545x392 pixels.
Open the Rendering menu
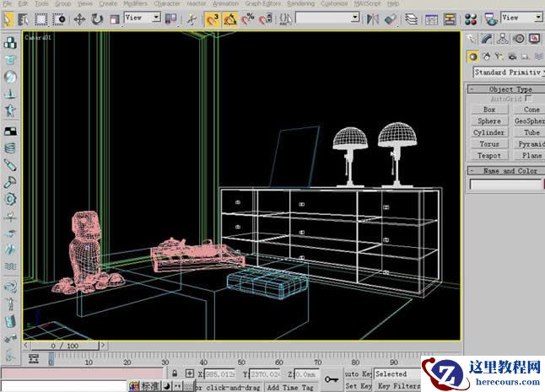pyautogui.click(x=300, y=4)
